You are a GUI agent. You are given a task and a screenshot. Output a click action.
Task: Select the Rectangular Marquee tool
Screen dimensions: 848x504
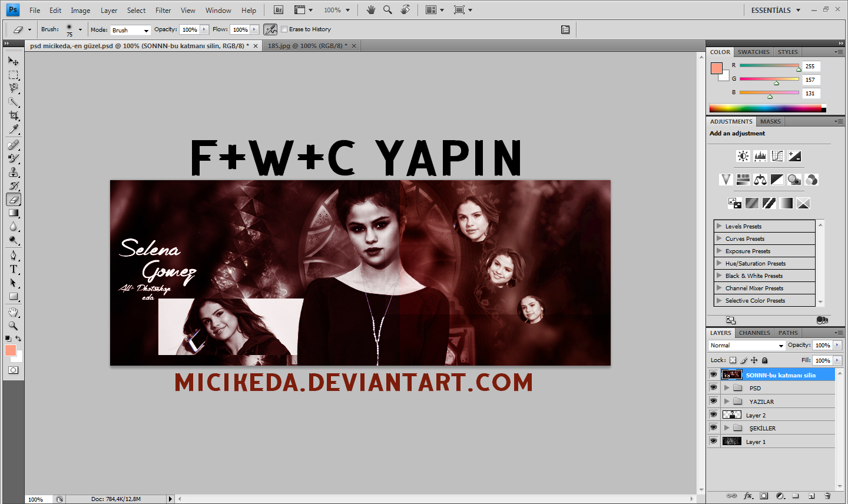(14, 75)
